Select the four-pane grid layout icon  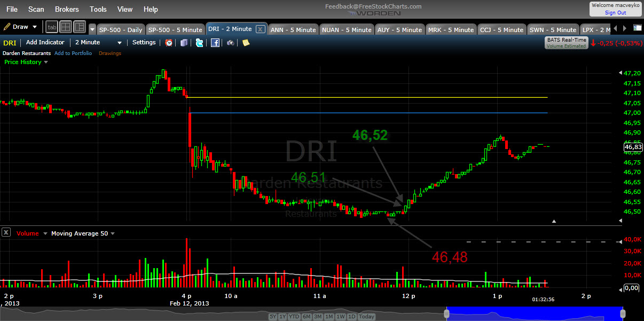tap(66, 26)
